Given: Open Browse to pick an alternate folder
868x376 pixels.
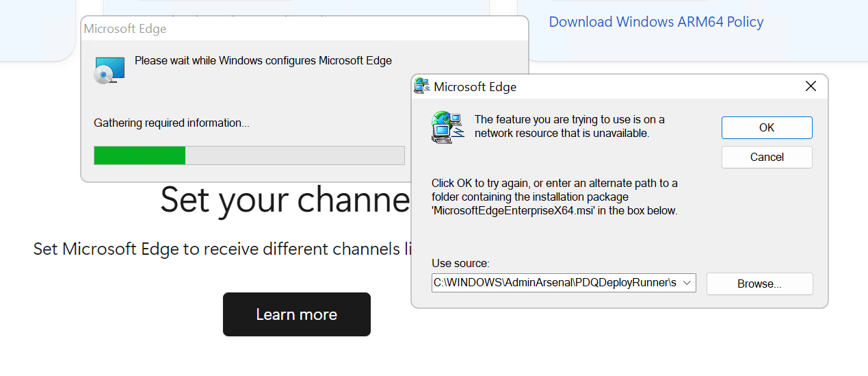Looking at the screenshot, I should (759, 284).
